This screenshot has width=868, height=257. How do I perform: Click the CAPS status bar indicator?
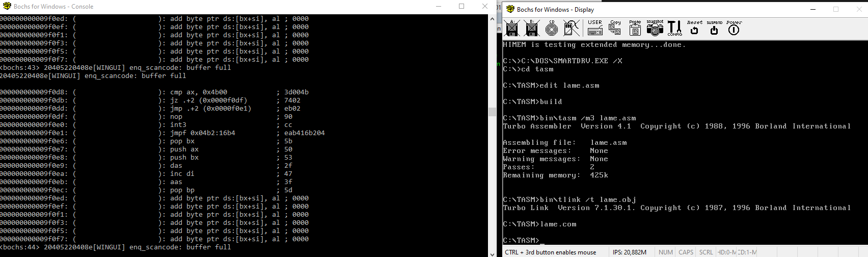[x=686, y=252]
